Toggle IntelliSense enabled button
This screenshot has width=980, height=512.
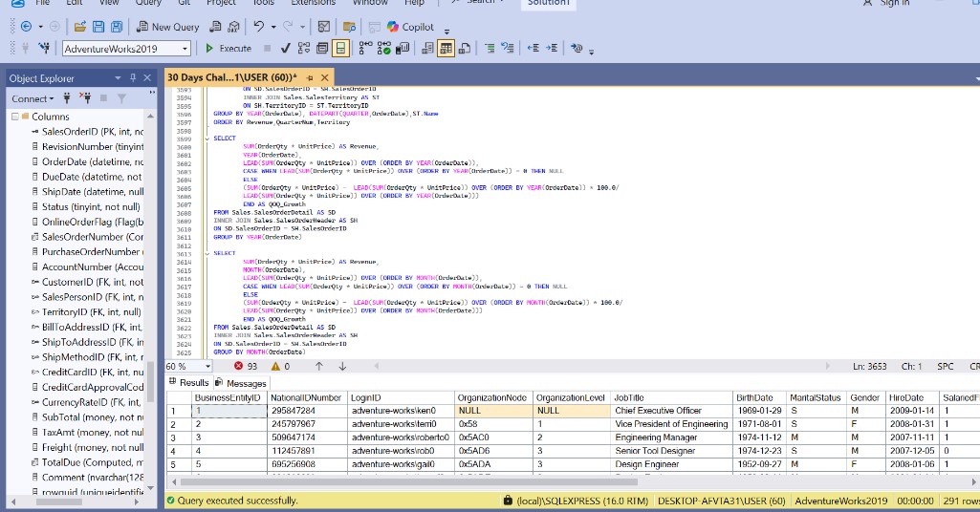point(340,48)
